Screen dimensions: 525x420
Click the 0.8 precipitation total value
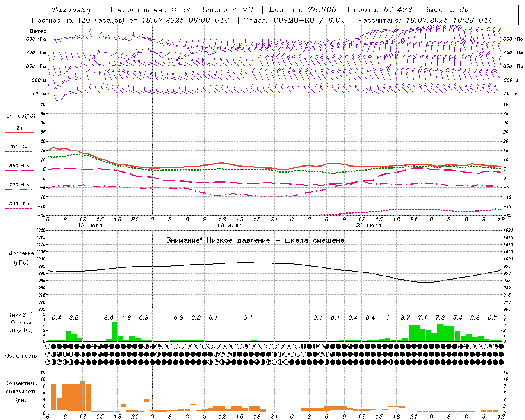144,318
